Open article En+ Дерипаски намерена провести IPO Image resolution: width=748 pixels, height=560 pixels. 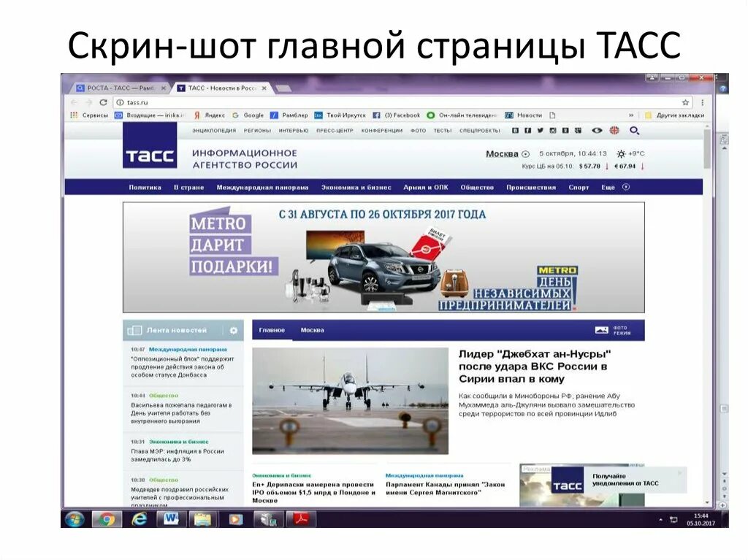[x=314, y=492]
